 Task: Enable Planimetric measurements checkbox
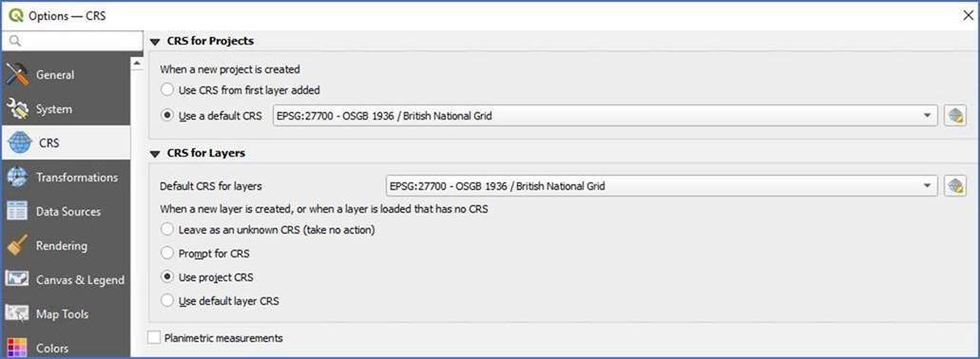[154, 338]
